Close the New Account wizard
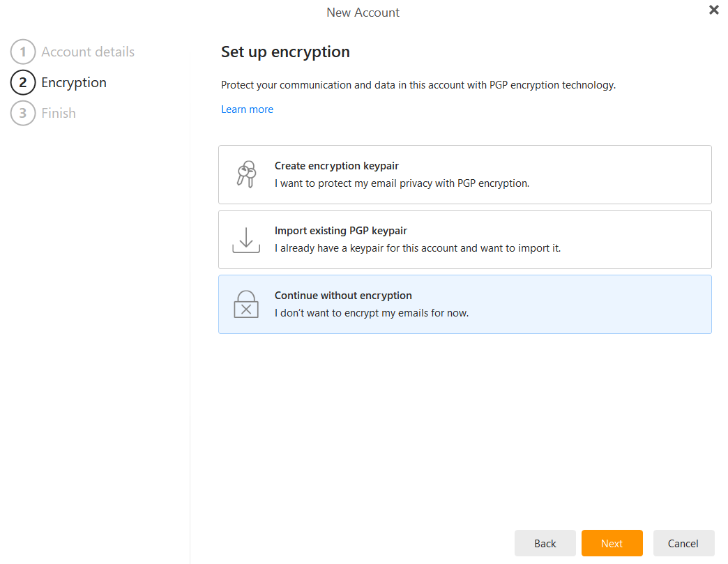 tap(713, 10)
